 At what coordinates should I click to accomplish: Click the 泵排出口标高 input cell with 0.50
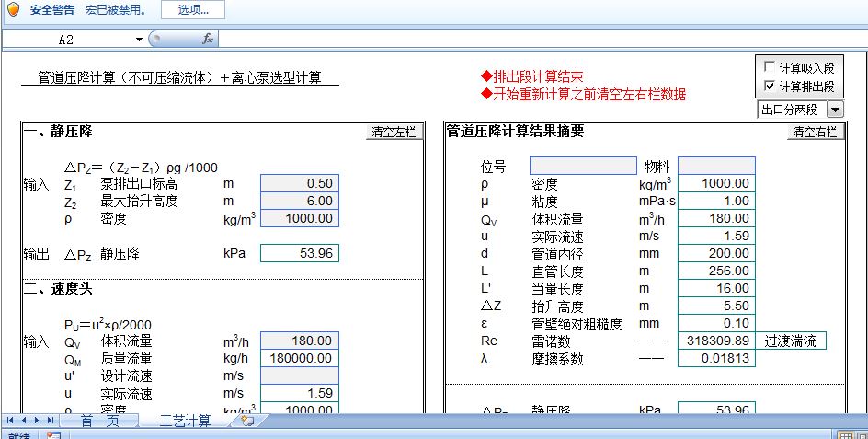299,183
